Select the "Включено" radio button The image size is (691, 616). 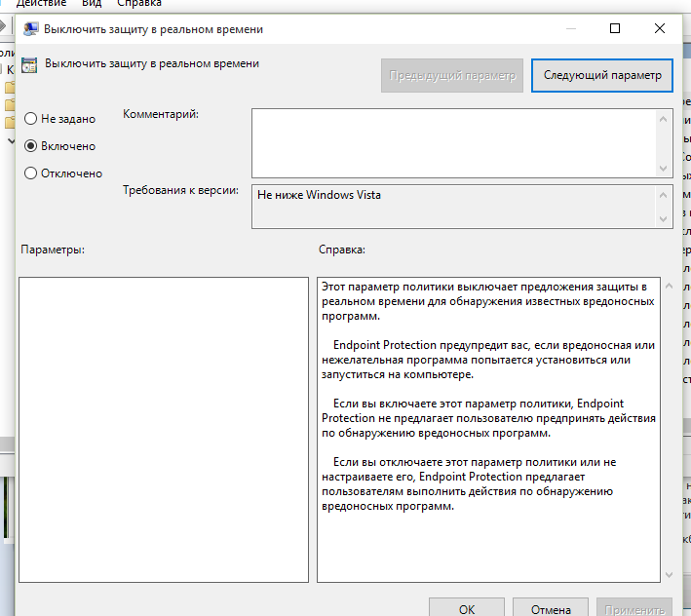click(31, 146)
